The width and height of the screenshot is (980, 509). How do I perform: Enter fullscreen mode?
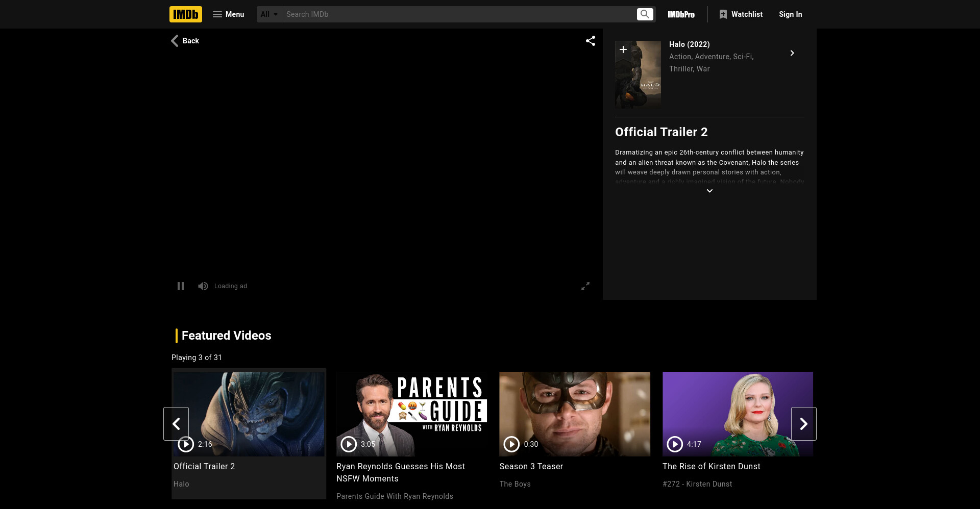point(585,286)
